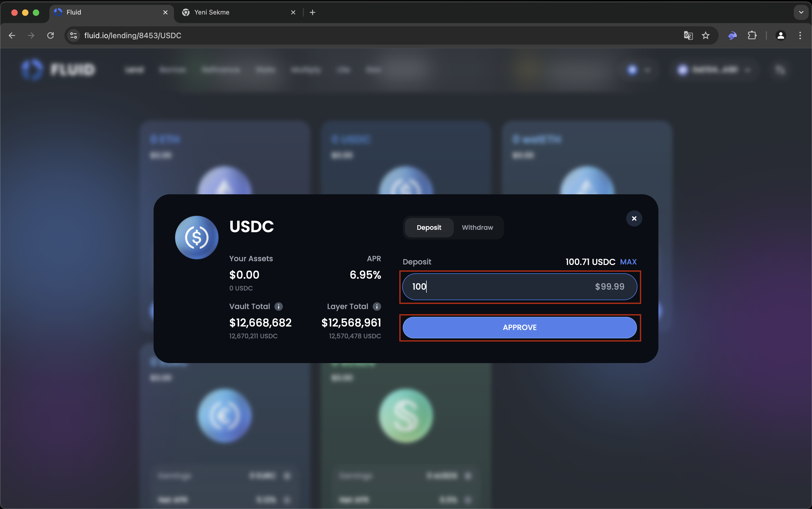
Task: Go back in browser history
Action: pyautogui.click(x=12, y=35)
